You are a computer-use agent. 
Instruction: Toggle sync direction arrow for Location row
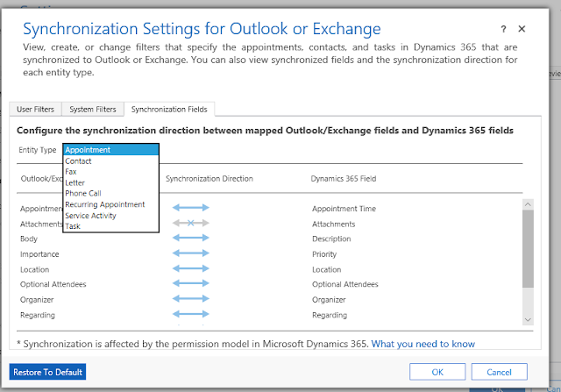[190, 269]
